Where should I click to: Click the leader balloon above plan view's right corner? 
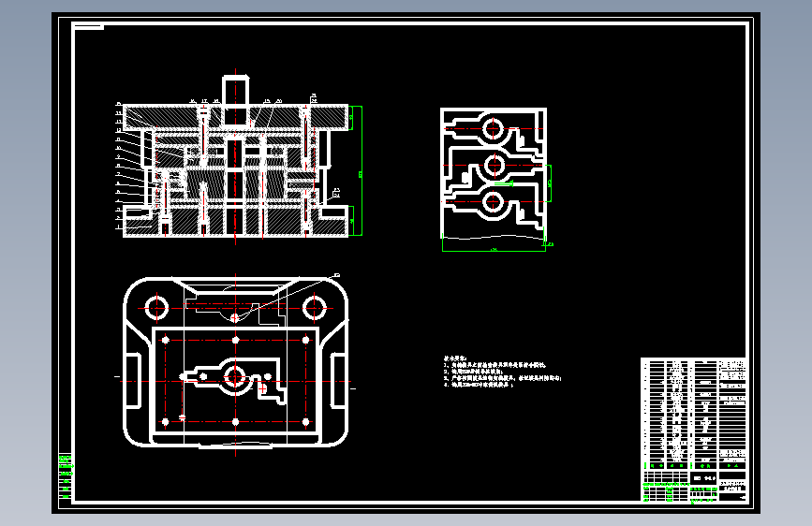(336, 275)
